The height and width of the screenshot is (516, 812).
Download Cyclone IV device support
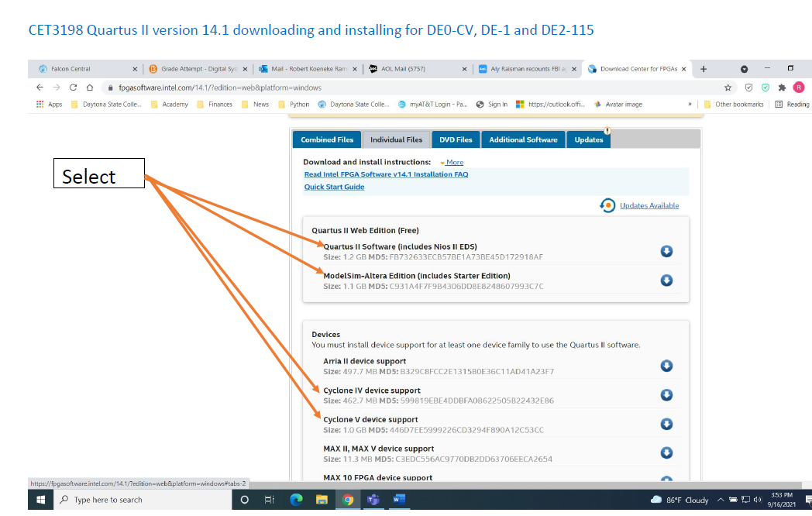(666, 395)
